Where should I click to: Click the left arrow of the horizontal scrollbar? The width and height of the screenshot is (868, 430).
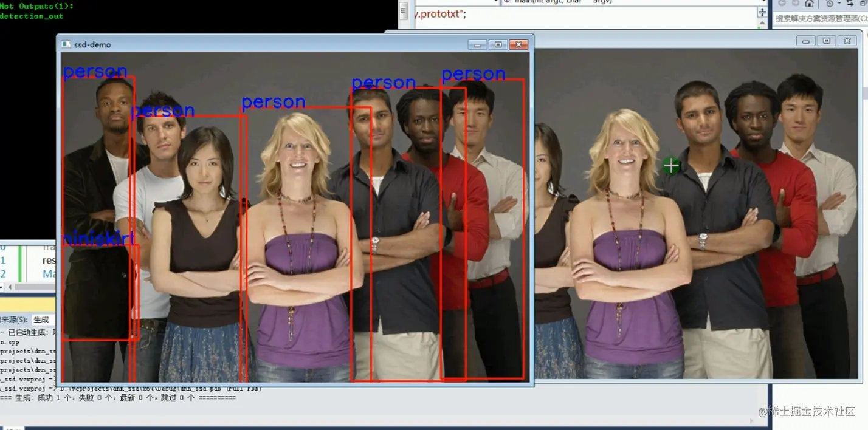click(9, 287)
